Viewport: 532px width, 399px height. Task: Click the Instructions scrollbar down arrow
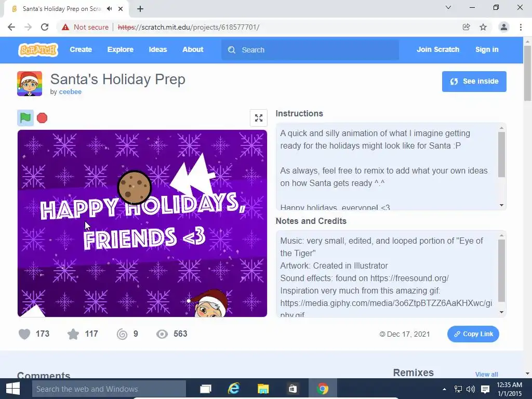[x=501, y=205]
